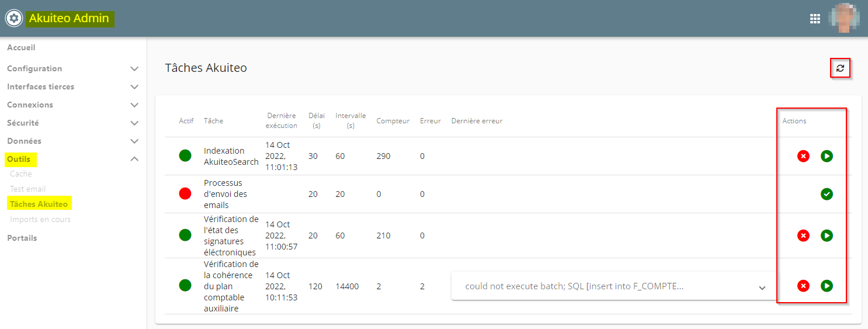Screen dimensions: 868x329
Task: Click the Tâche column header
Action: click(x=213, y=121)
